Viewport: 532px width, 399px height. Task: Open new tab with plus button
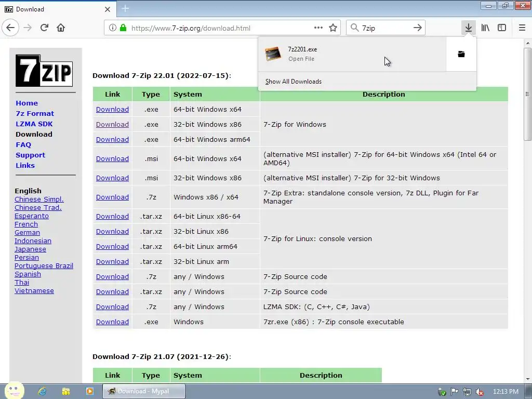point(125,8)
